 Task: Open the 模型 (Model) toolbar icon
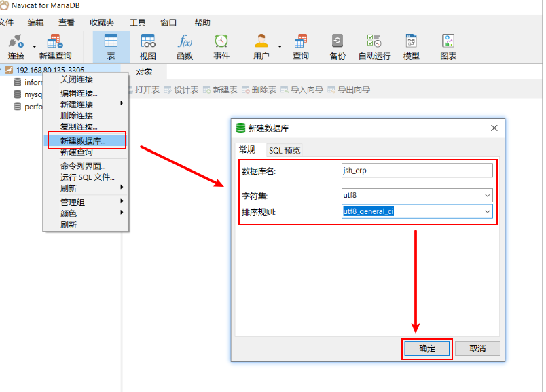coord(411,47)
